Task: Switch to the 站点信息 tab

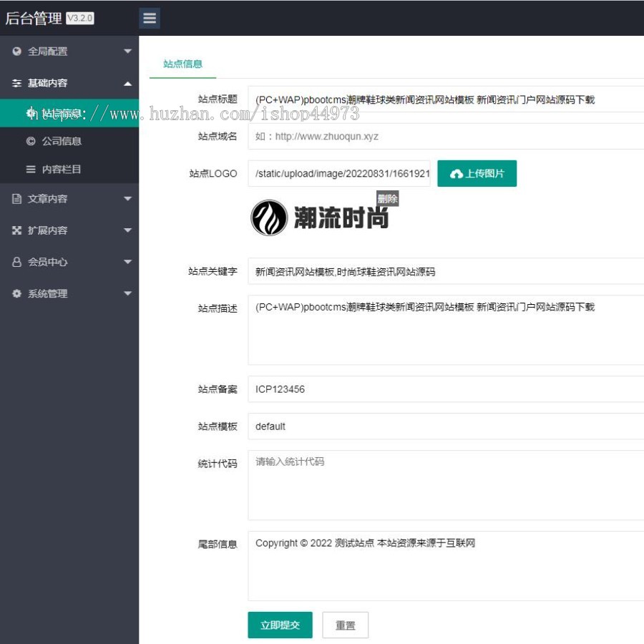Action: (x=182, y=64)
